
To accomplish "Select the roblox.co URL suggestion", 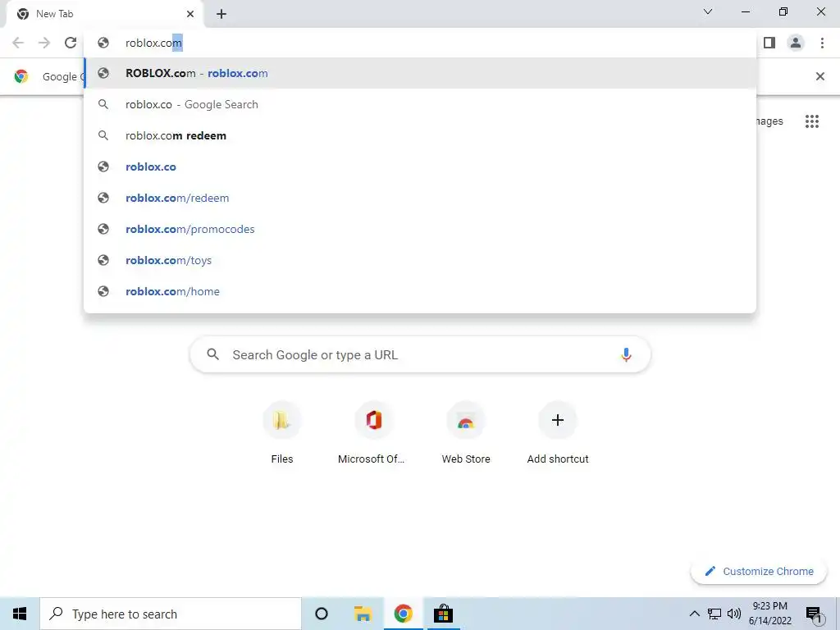I will [x=420, y=167].
